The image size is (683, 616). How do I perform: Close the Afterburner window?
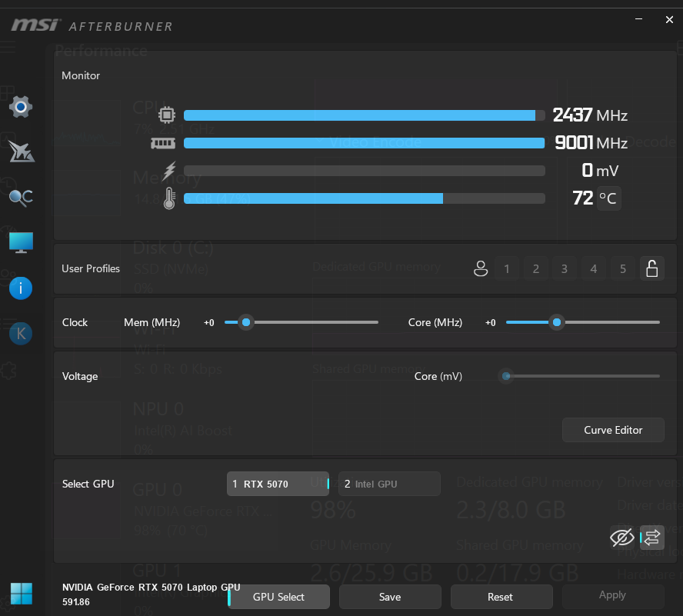(669, 19)
